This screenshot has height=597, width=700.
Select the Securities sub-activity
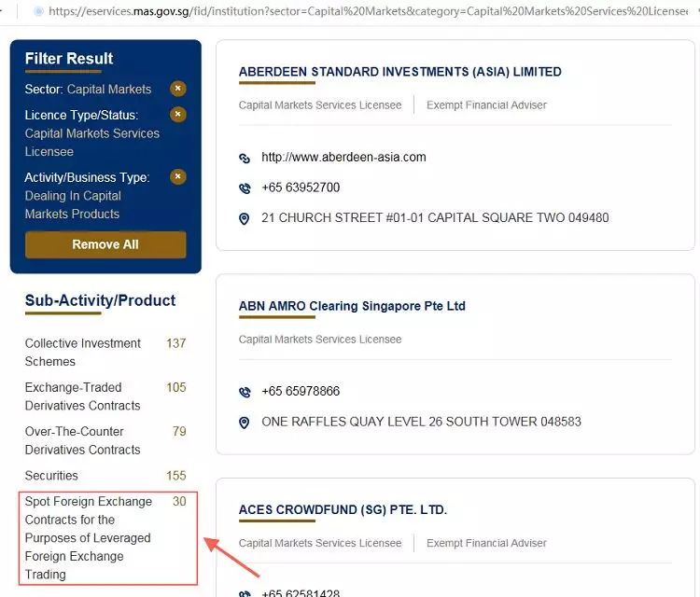pyautogui.click(x=51, y=476)
